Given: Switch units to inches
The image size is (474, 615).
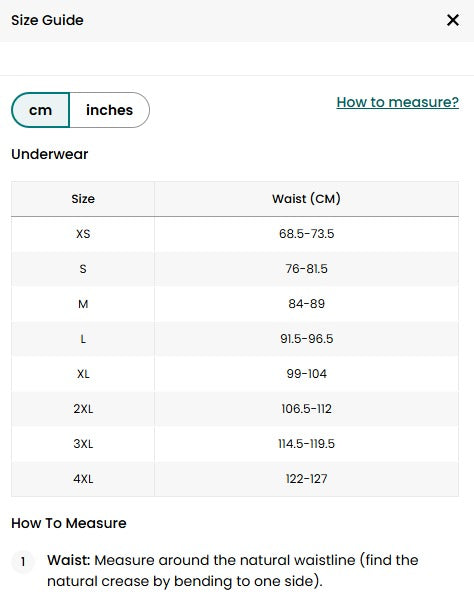Looking at the screenshot, I should click(x=109, y=110).
